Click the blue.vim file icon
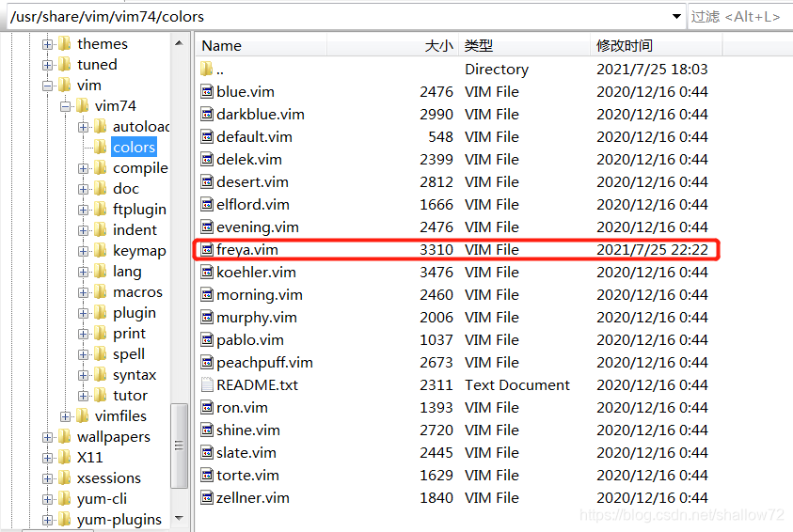 pyautogui.click(x=207, y=91)
